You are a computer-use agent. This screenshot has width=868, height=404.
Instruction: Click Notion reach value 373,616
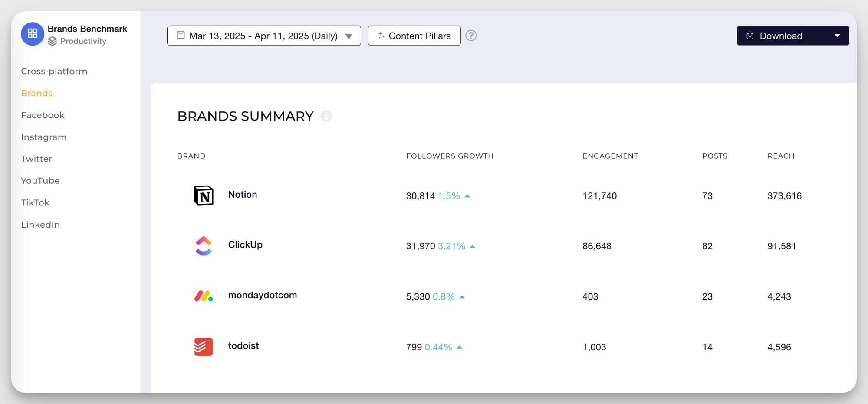point(784,196)
